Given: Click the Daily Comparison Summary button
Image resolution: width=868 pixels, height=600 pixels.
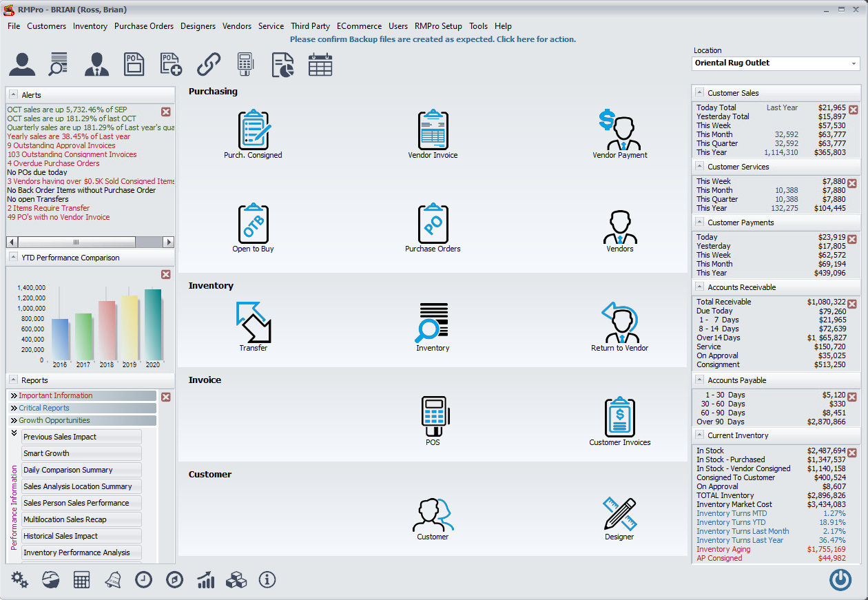Looking at the screenshot, I should (81, 470).
